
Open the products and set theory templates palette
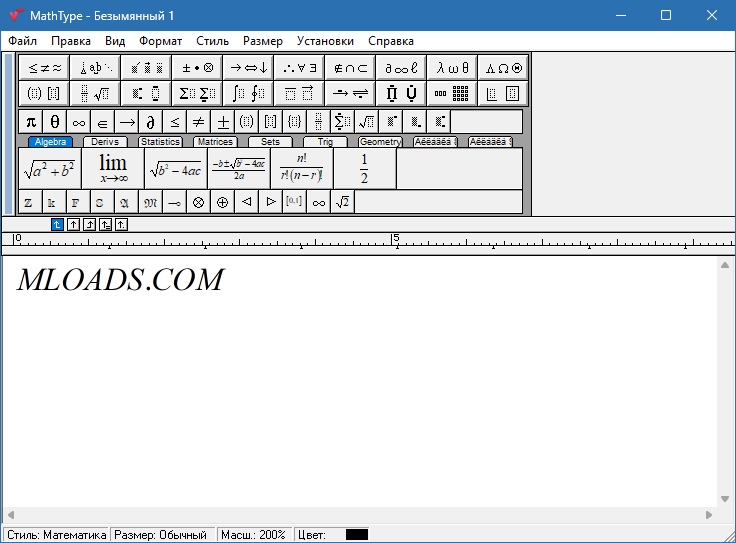tap(401, 93)
